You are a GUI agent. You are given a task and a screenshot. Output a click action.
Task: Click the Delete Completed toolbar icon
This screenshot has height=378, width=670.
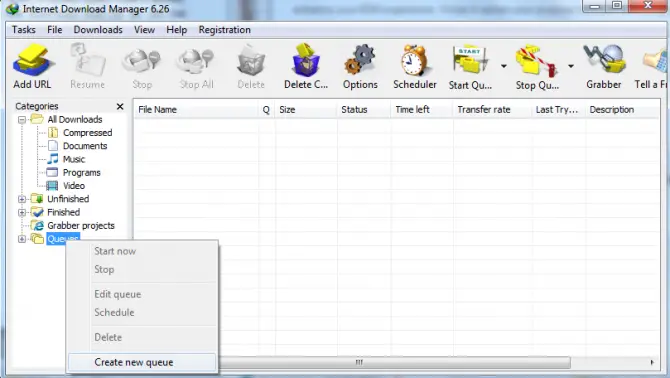point(306,60)
